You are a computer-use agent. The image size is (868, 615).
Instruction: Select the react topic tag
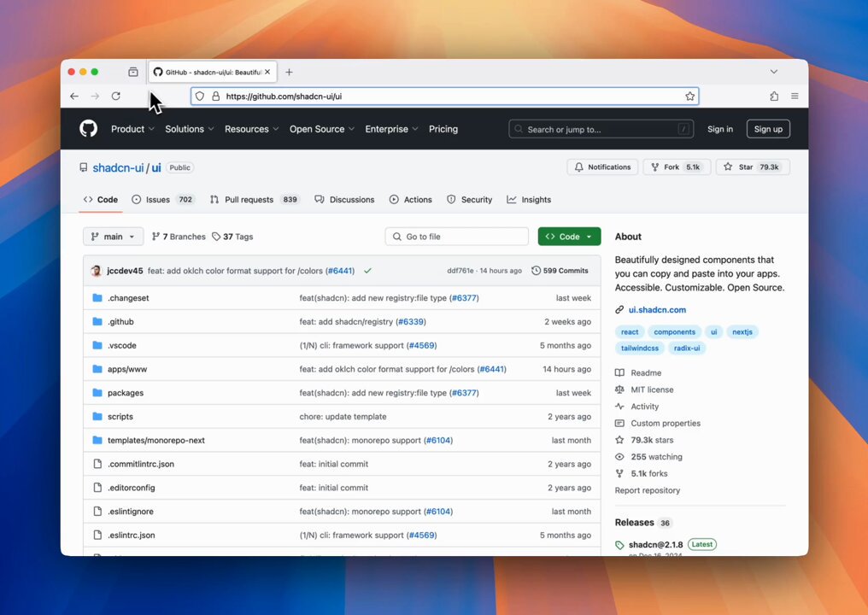630,332
